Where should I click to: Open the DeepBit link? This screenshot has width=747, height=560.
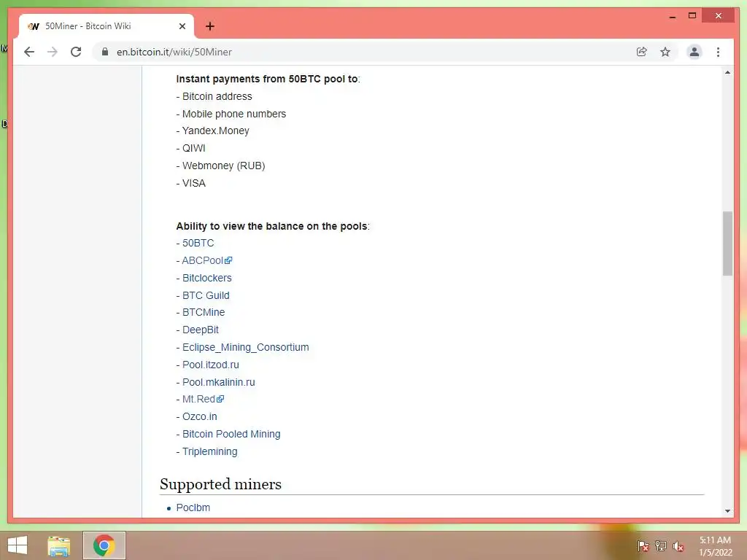coord(201,330)
